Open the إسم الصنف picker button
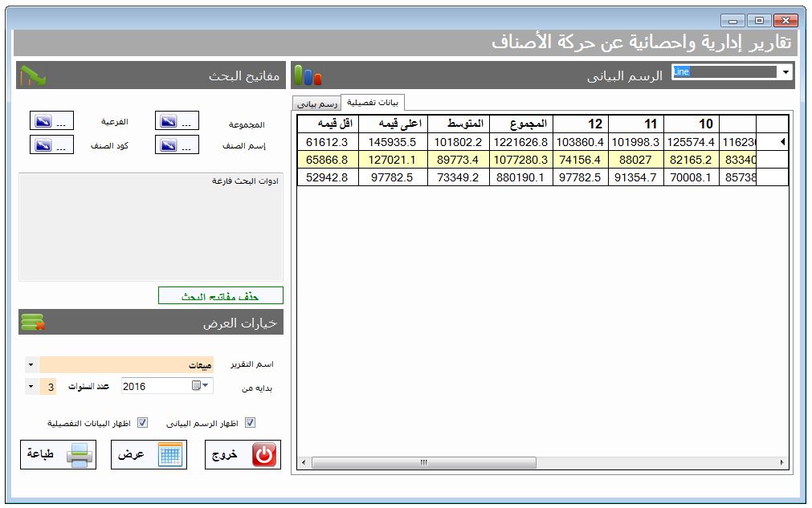The width and height of the screenshot is (812, 508). (x=177, y=144)
